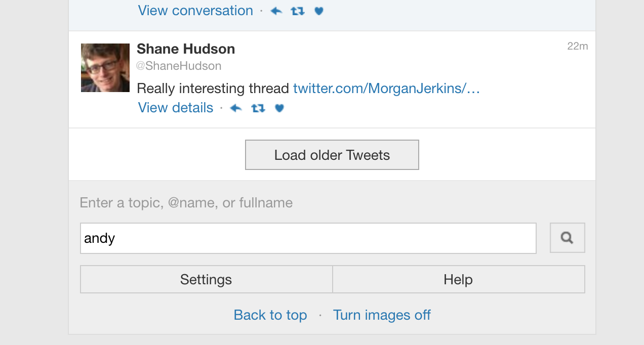
Task: Click the 22m tweet timestamp
Action: pyautogui.click(x=578, y=46)
